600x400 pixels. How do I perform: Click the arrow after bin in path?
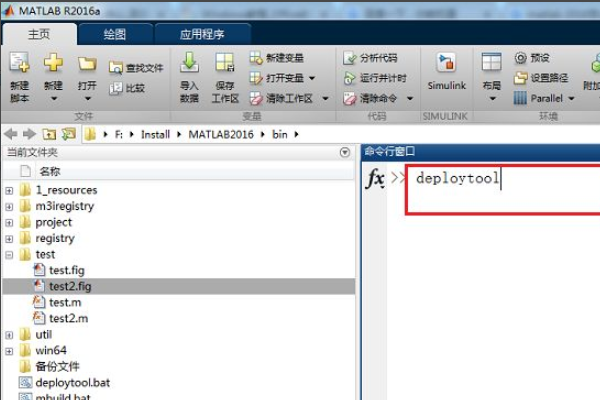[297, 134]
